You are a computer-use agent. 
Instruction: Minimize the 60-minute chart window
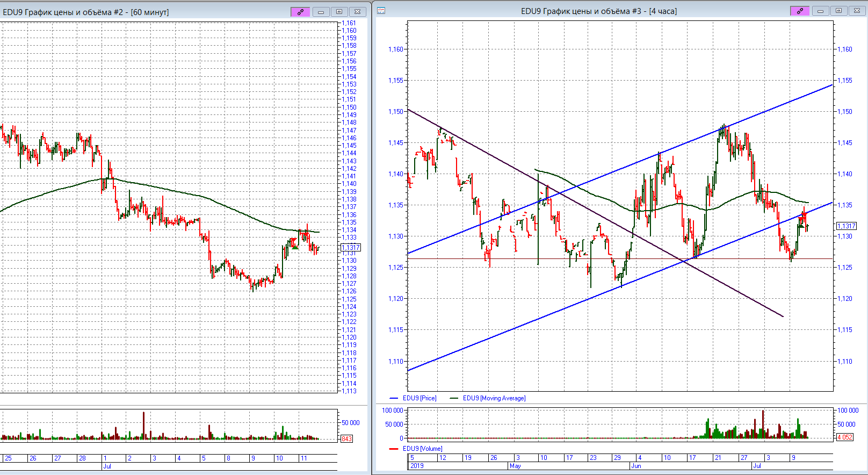coord(321,12)
